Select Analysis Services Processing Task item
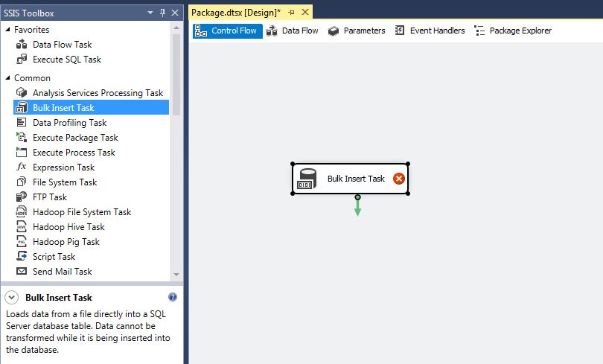Viewport: 603px width, 364px height. [x=98, y=93]
